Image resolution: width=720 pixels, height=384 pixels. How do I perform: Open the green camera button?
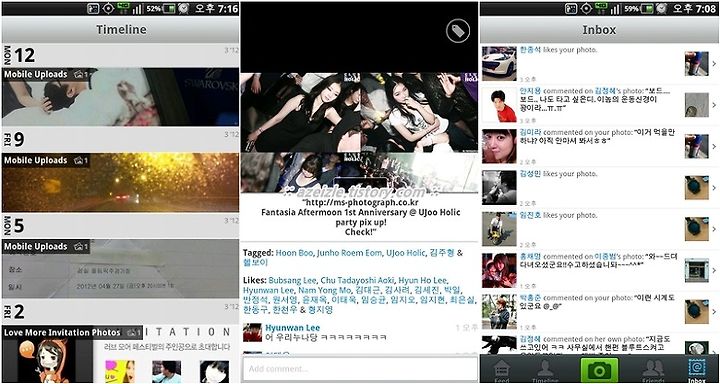coord(599,370)
